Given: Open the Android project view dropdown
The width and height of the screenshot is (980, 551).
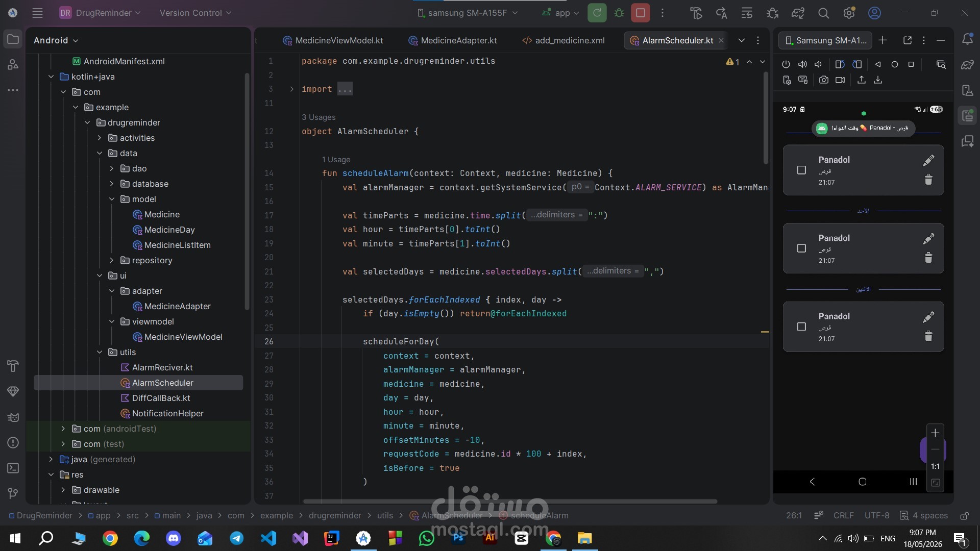Looking at the screenshot, I should point(56,40).
